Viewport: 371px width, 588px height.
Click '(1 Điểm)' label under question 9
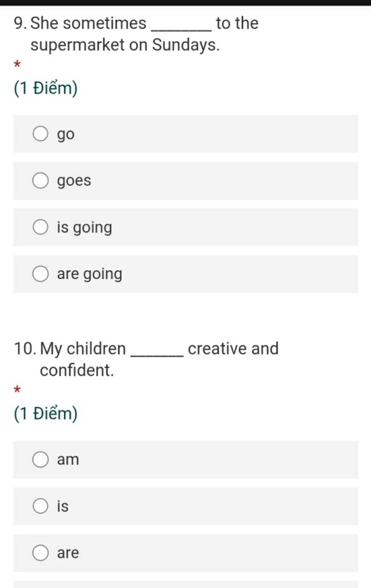click(x=46, y=89)
